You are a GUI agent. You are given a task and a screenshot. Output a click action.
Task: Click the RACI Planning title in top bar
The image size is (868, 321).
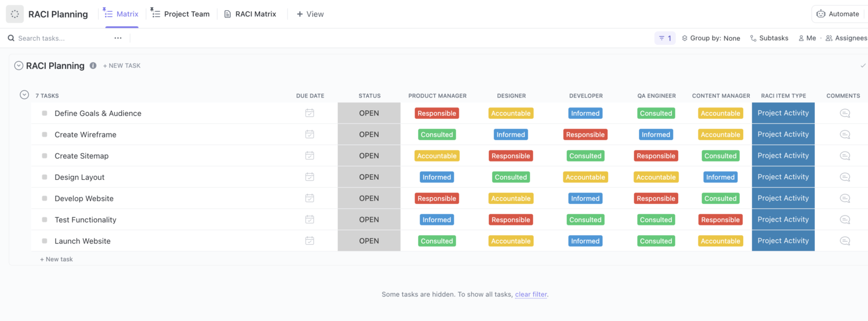coord(58,14)
